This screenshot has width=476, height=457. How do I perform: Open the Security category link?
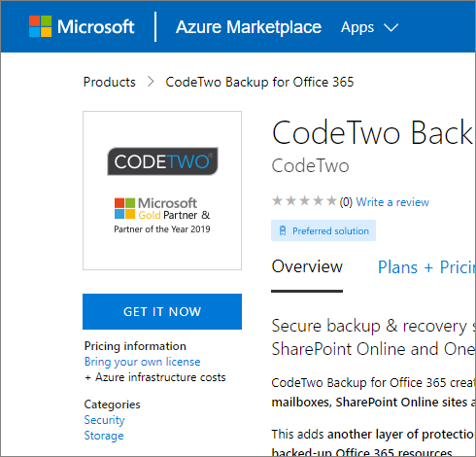click(x=104, y=420)
